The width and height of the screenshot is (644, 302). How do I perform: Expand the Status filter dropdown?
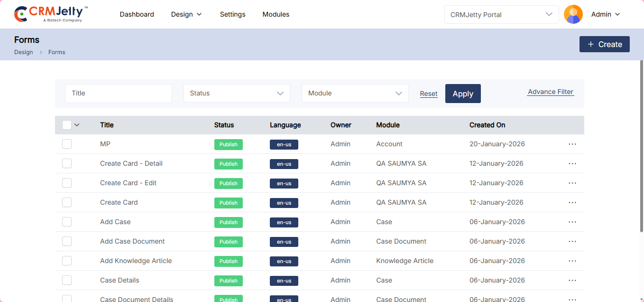[237, 94]
